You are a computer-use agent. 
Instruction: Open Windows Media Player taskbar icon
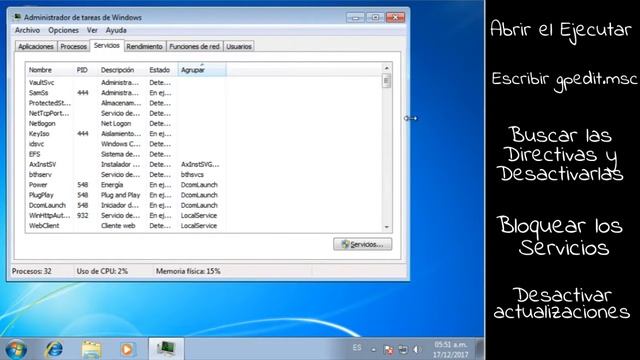[x=127, y=350]
